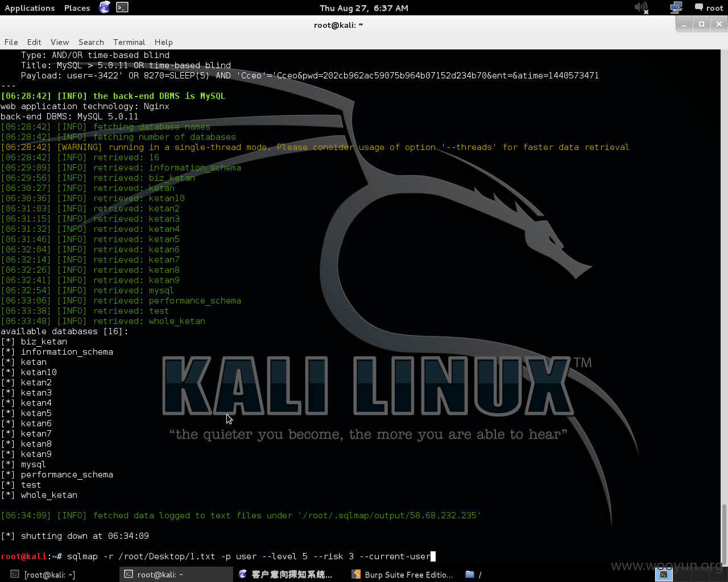Click 'biz_ketan' in the available databases list
The image size is (728, 582).
click(x=44, y=342)
